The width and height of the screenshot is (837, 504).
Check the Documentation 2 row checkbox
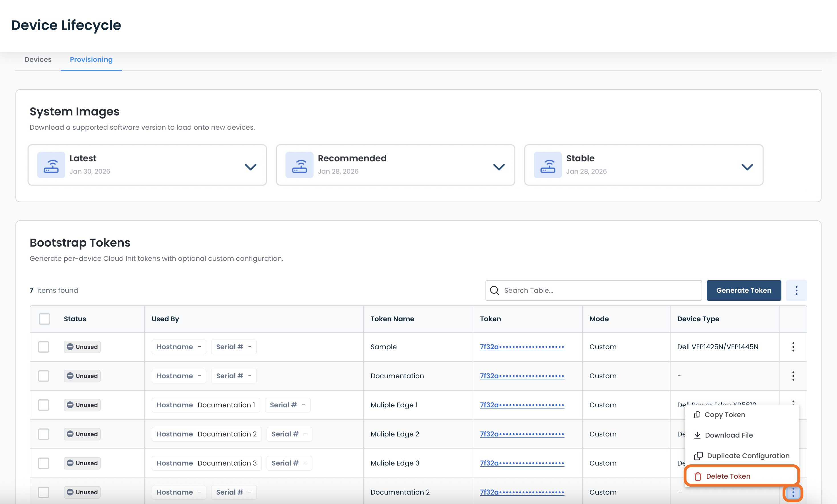coord(43,492)
